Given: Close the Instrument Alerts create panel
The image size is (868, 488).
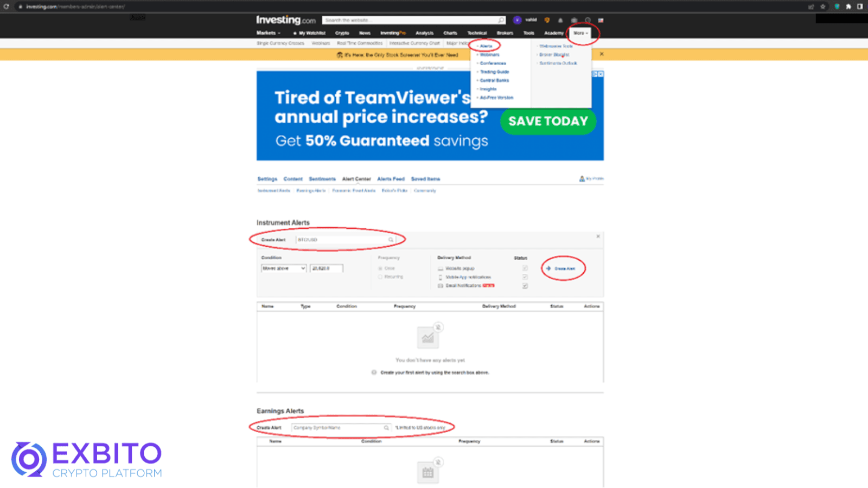Looking at the screenshot, I should 598,236.
